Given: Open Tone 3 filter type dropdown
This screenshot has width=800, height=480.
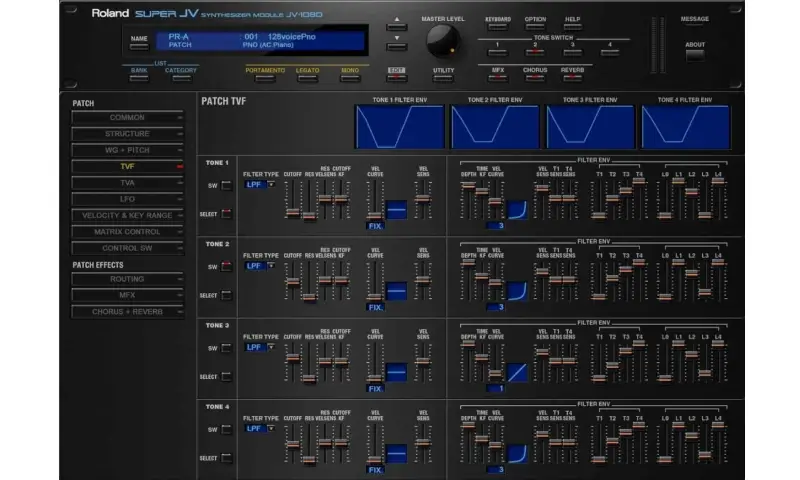Looking at the screenshot, I should 260,347.
